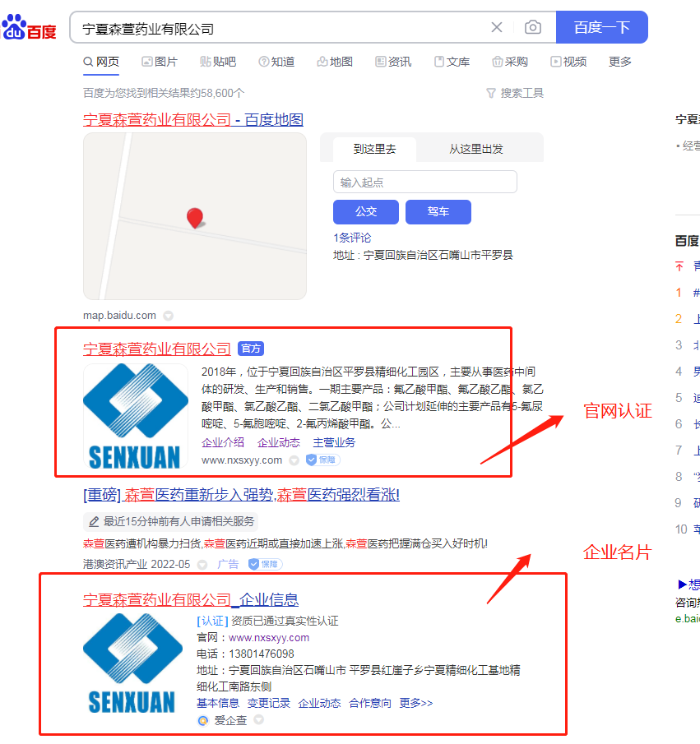Click the SENXUAN logo in the official result
Image resolution: width=700 pixels, height=744 pixels.
(136, 416)
